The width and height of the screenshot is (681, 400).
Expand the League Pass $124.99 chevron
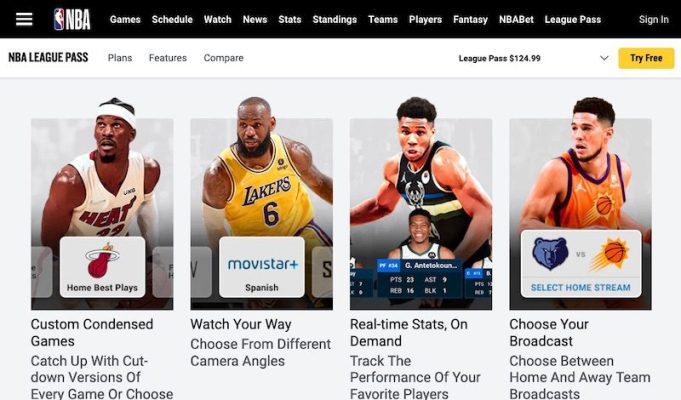tap(604, 58)
